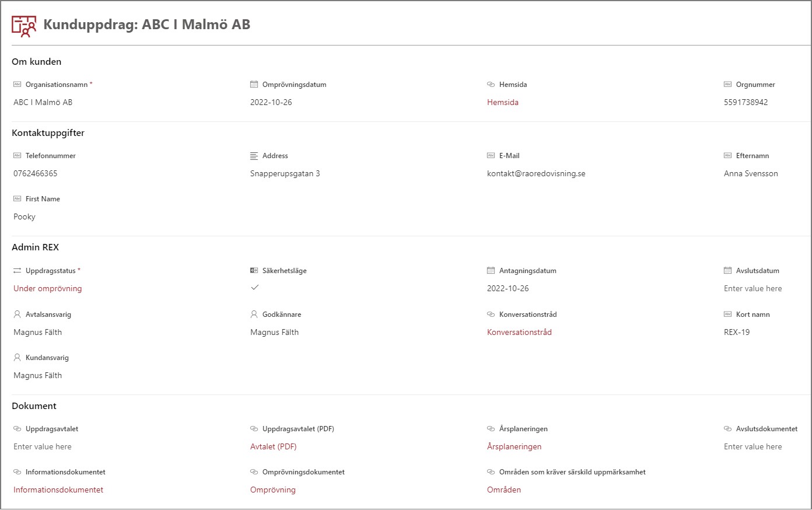812x510 pixels.
Task: Toggle the Säkerhetsläge checkmark
Action: pos(255,288)
